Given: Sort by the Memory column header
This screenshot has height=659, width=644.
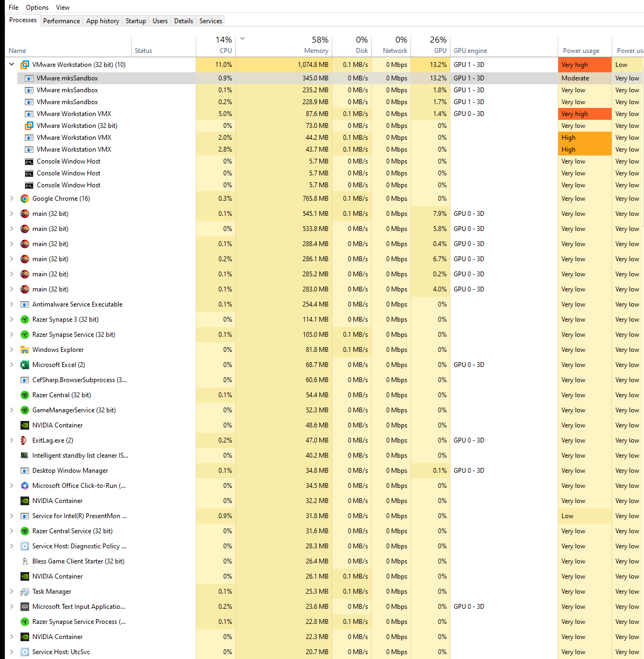Looking at the screenshot, I should pos(284,45).
